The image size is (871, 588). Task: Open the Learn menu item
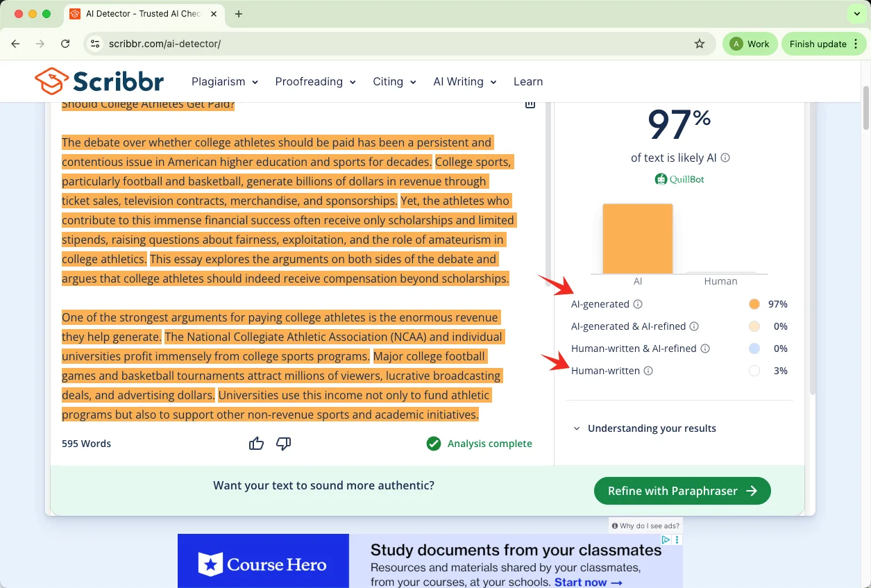(x=528, y=81)
